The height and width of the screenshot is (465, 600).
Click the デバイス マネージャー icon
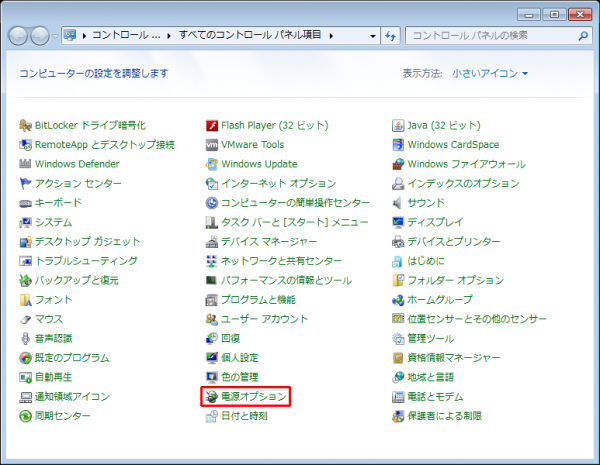212,241
